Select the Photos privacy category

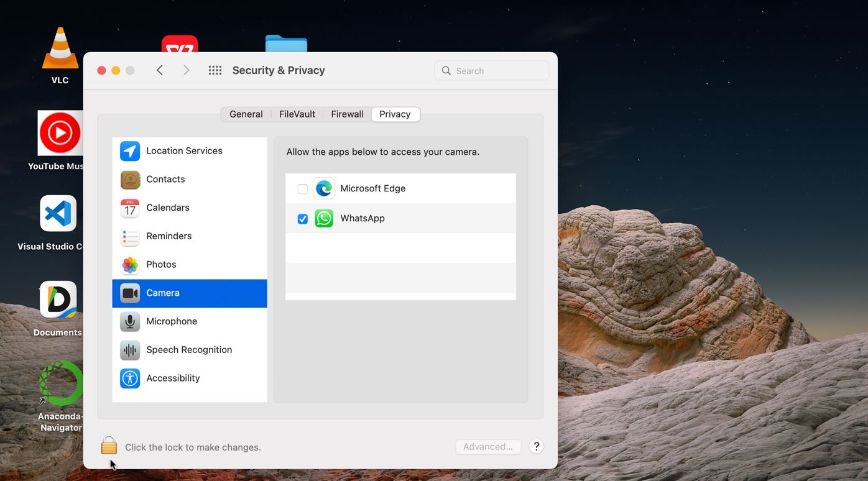pyautogui.click(x=161, y=265)
